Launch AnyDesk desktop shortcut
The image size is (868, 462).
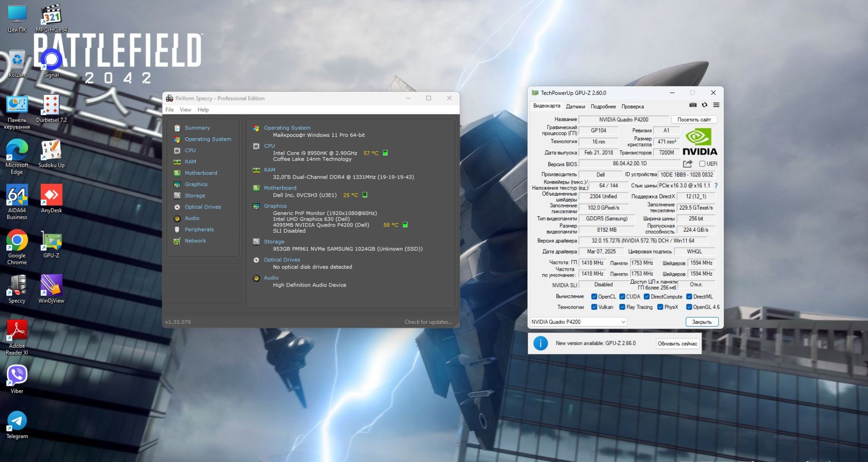pyautogui.click(x=51, y=199)
